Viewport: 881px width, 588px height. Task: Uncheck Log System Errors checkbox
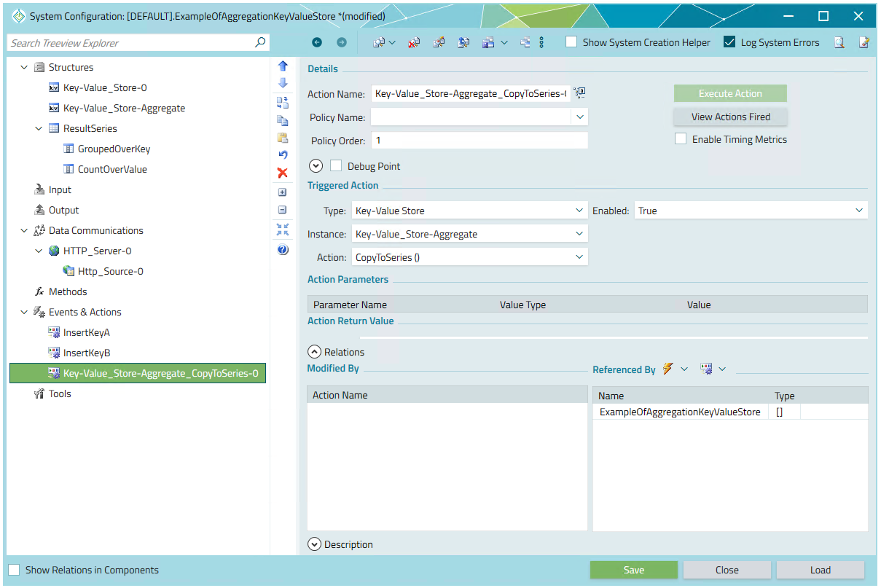click(729, 42)
